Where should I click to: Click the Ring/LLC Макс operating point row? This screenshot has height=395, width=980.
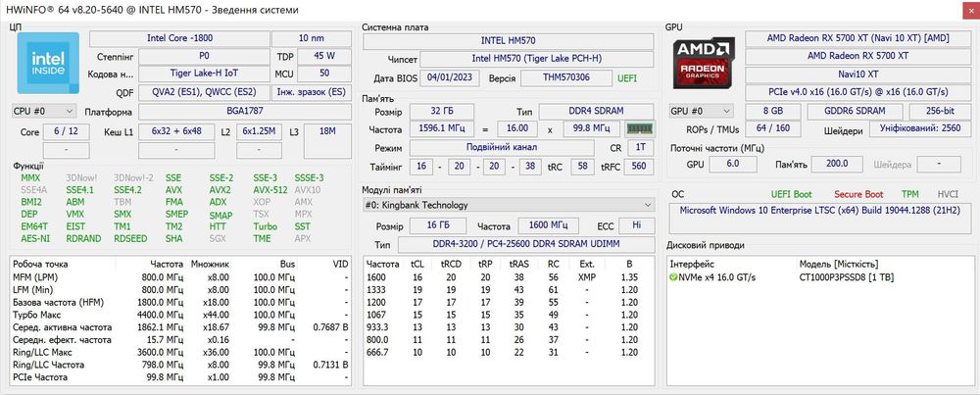pyautogui.click(x=180, y=353)
